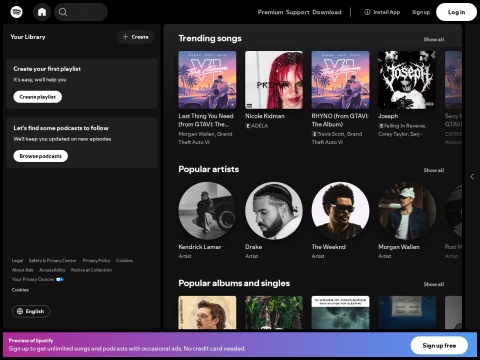Image resolution: width=480 pixels, height=360 pixels.
Task: Open Drake artist photo
Action: [274, 211]
